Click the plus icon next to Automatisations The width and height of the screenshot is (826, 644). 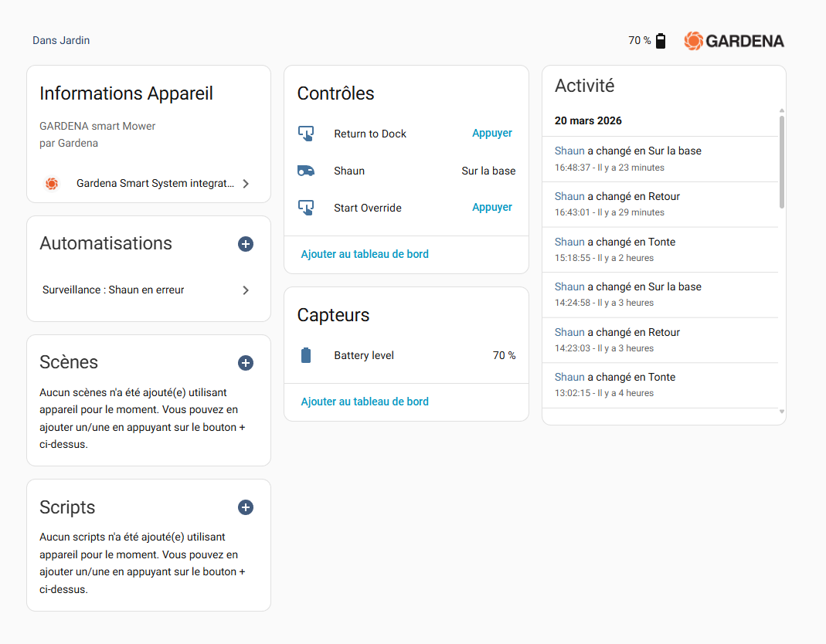point(245,244)
